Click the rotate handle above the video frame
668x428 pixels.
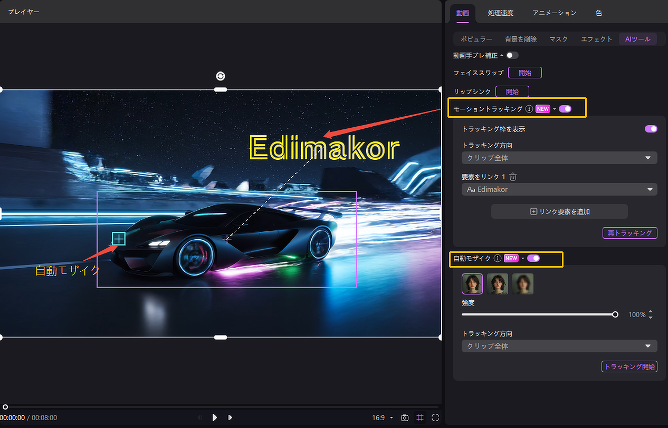tap(220, 76)
